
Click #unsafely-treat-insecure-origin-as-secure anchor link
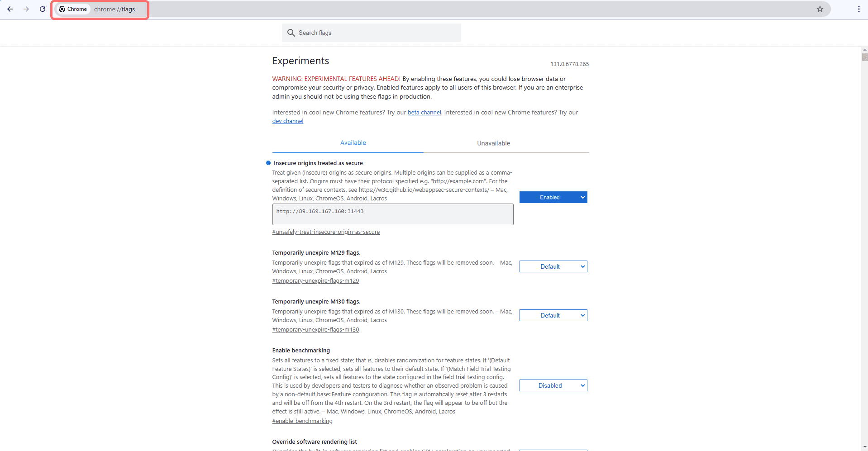326,232
